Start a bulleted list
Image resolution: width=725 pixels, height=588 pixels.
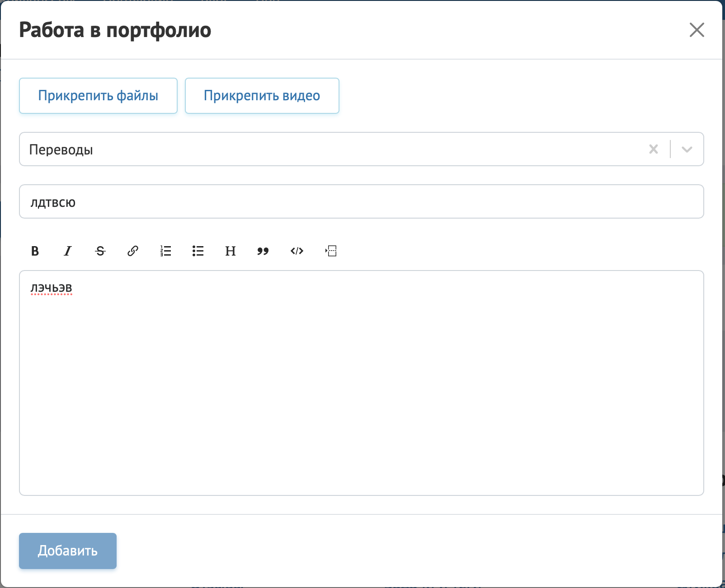198,251
